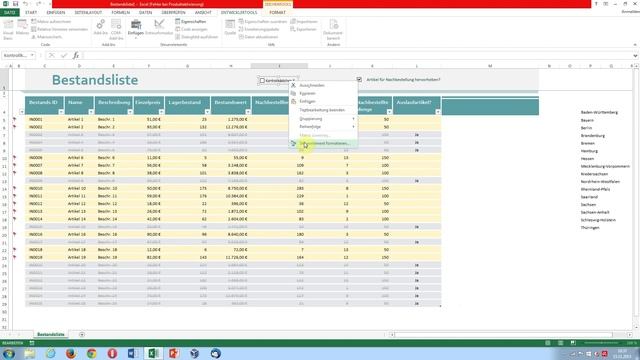Switch to the ÜBERPRÜFEN ribbon tab

(173, 12)
